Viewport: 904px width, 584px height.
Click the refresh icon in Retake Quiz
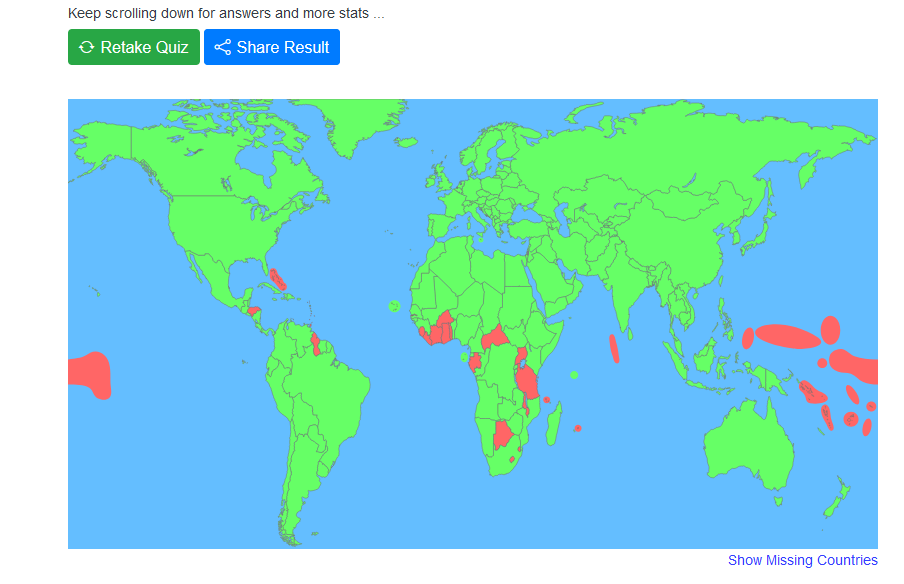86,47
